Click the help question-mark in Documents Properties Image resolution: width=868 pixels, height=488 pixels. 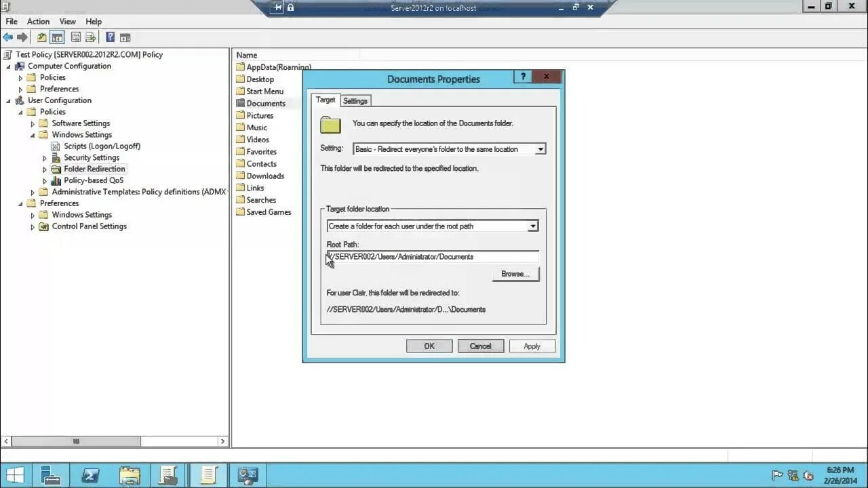click(523, 77)
